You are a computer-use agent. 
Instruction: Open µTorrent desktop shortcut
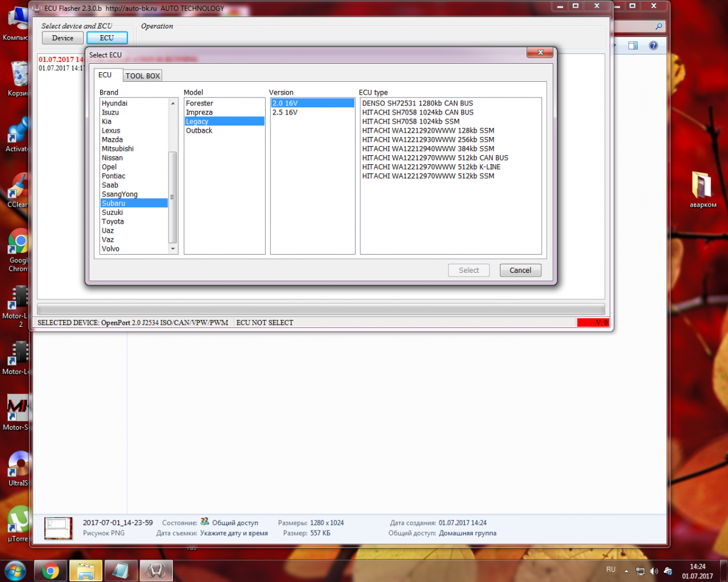19,524
